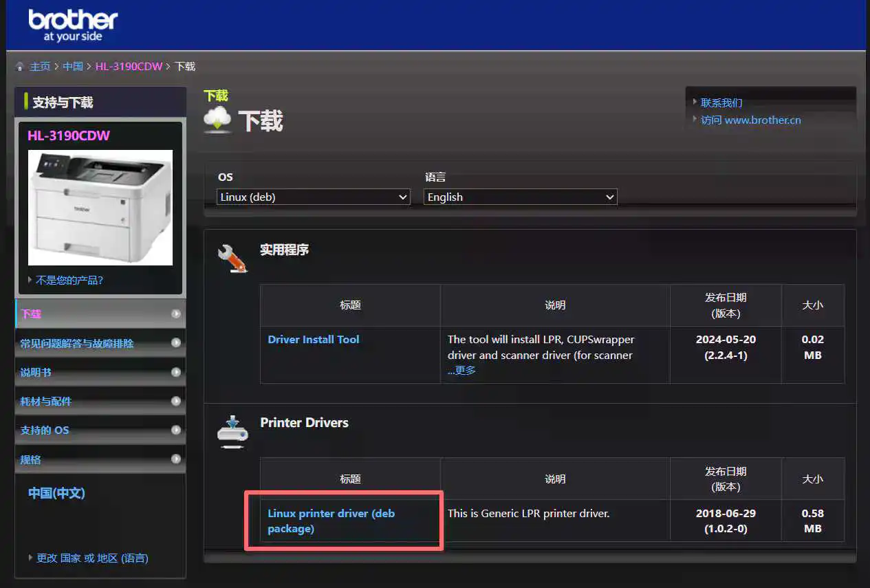Click the Printer Drivers download icon
Image resolution: width=870 pixels, height=588 pixels.
(232, 431)
